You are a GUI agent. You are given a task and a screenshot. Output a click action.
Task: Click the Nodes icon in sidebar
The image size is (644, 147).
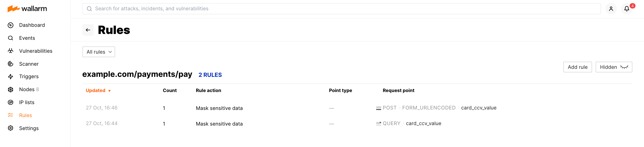tap(11, 90)
